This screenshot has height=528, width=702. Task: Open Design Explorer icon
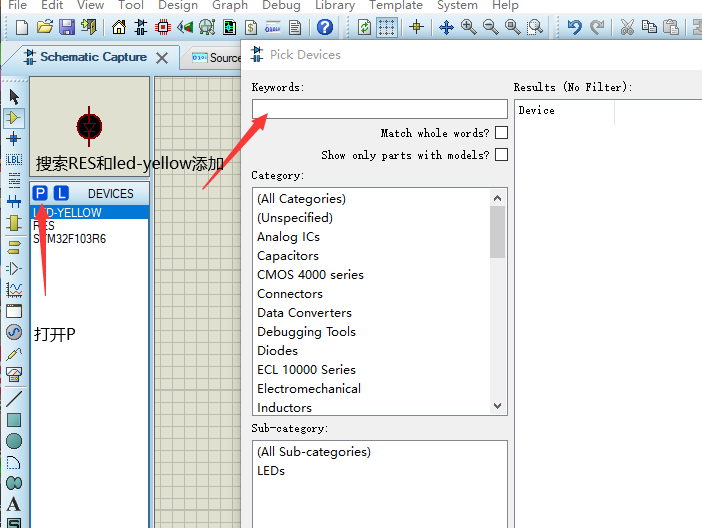[207, 27]
